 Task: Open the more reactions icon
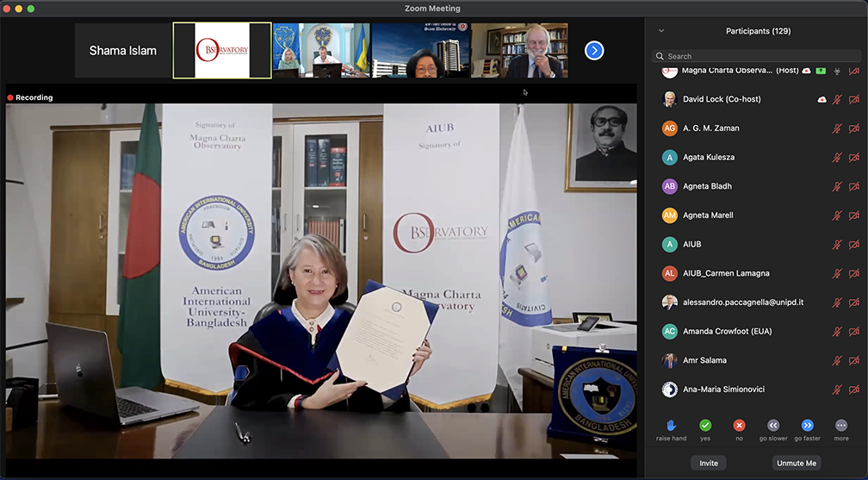click(x=841, y=425)
